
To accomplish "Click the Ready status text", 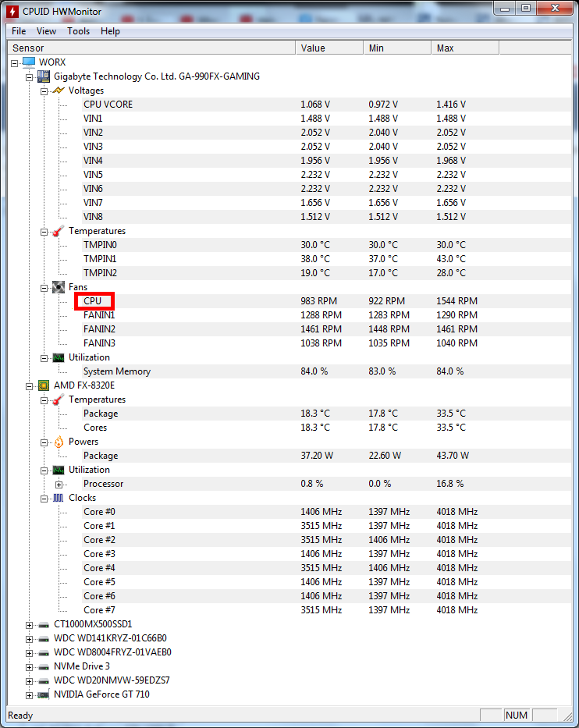I will [x=20, y=716].
